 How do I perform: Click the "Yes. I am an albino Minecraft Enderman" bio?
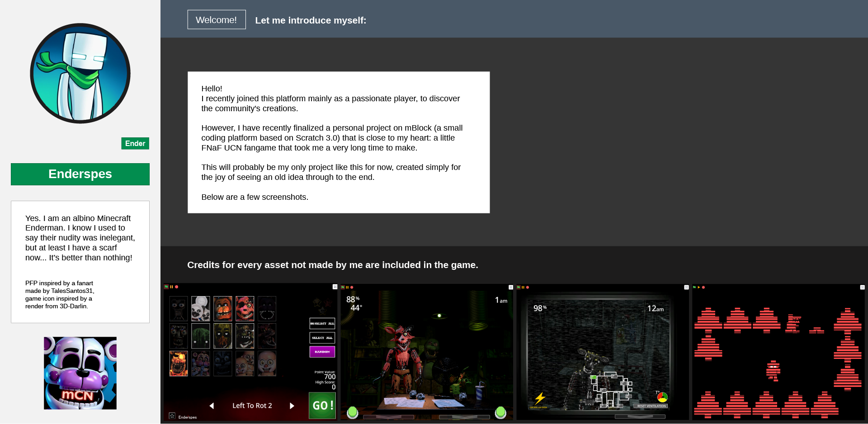pyautogui.click(x=80, y=238)
